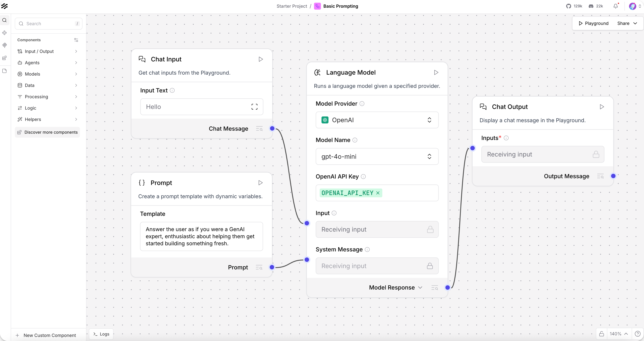The image size is (644, 341).
Task: Open the search icon in the left sidebar
Action: pos(5,20)
